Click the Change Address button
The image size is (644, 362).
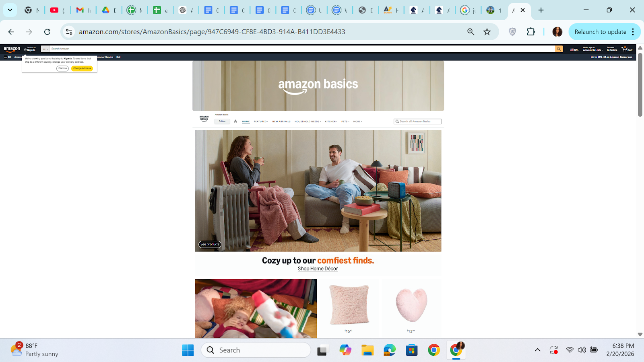82,68
